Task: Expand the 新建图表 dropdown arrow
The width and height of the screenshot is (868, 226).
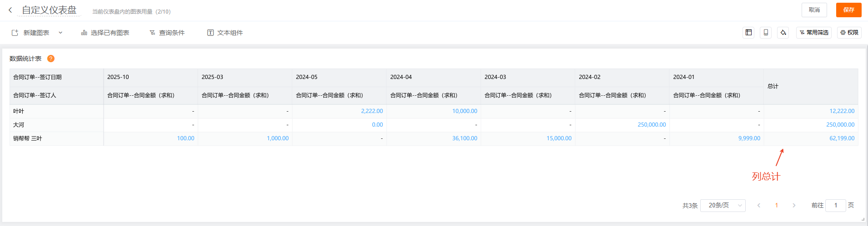Action: click(60, 33)
